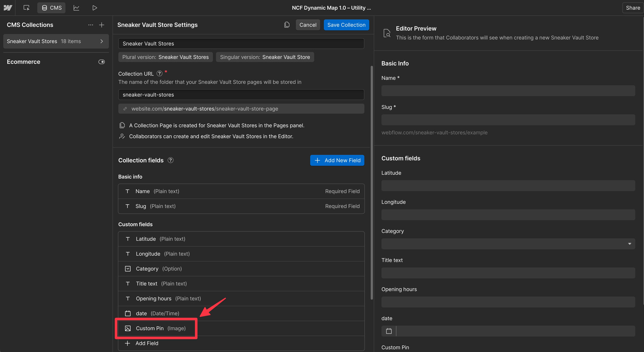
Task: Open the Webflow logo menu
Action: pyautogui.click(x=8, y=8)
